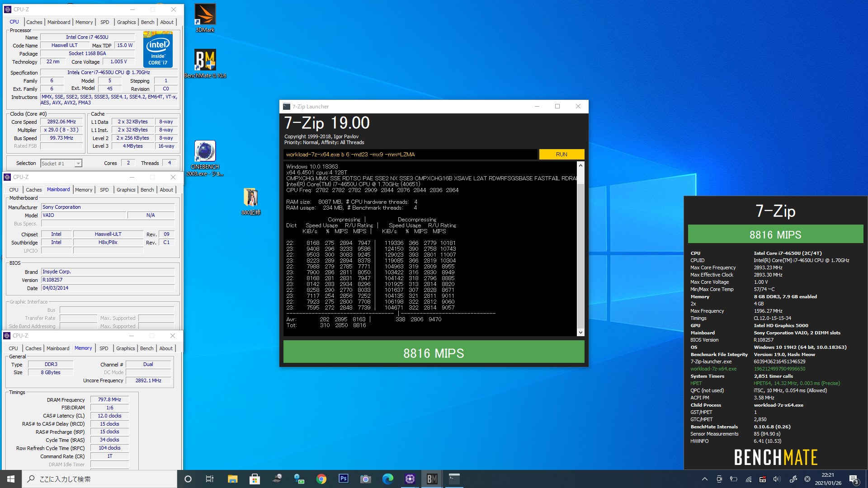Viewport: 868px width, 488px height.
Task: Open Wi-Fi network tray icon
Action: [749, 479]
